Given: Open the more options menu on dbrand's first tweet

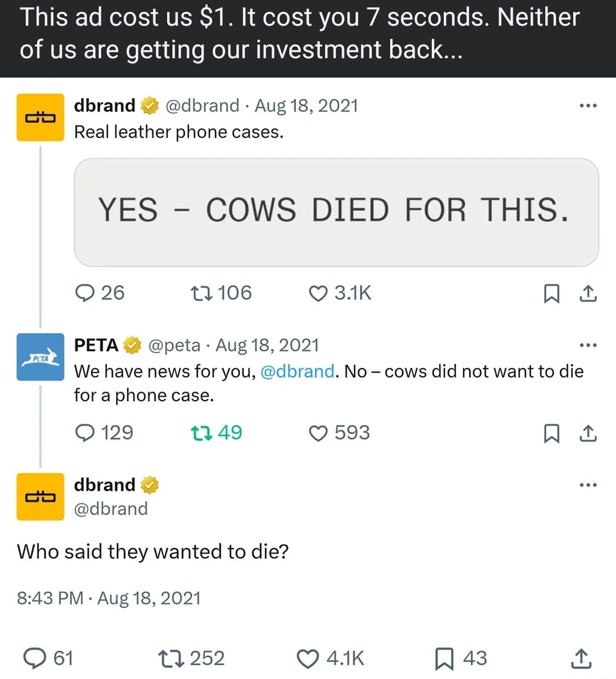Looking at the screenshot, I should coord(588,104).
